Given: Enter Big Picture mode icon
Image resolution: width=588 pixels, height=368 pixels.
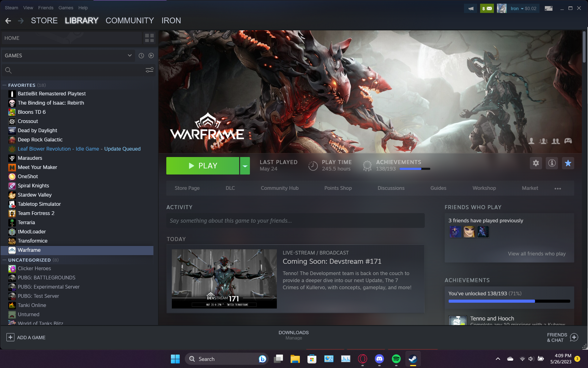Looking at the screenshot, I should point(548,9).
